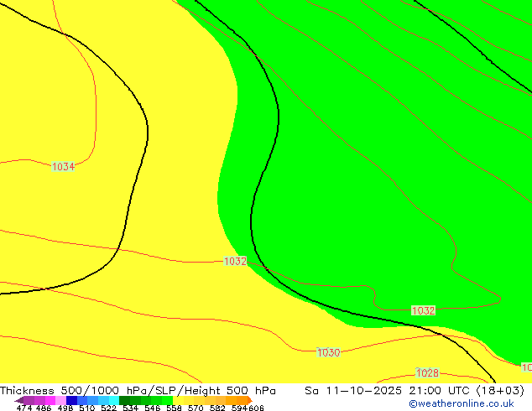This screenshot has height=411, width=532.
Task: Click the legend value 582
Action: (217, 408)
